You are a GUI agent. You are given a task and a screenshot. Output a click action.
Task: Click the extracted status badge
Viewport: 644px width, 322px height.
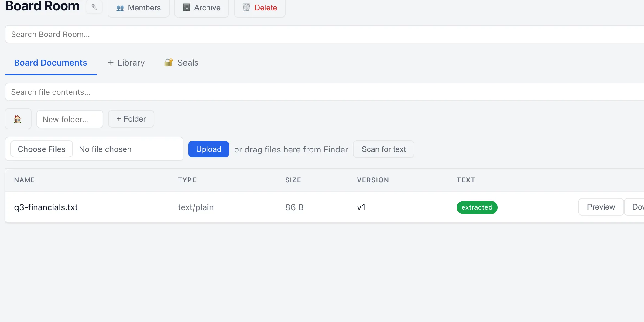477,207
